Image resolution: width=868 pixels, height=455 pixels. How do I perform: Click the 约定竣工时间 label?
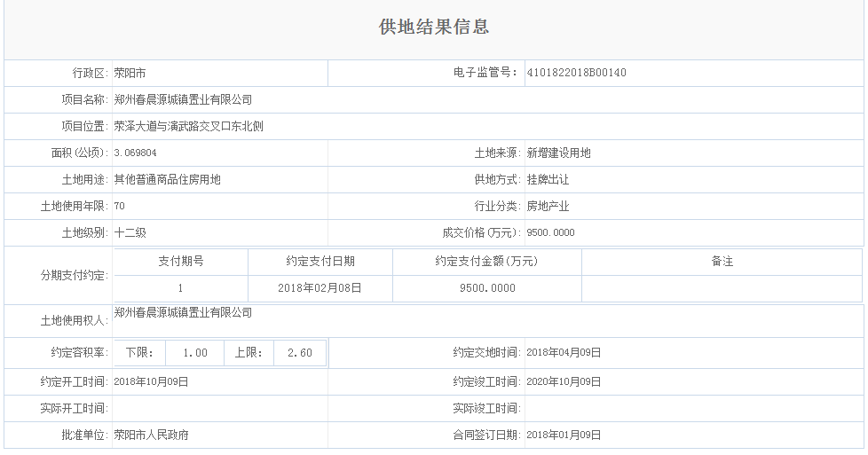(486, 382)
